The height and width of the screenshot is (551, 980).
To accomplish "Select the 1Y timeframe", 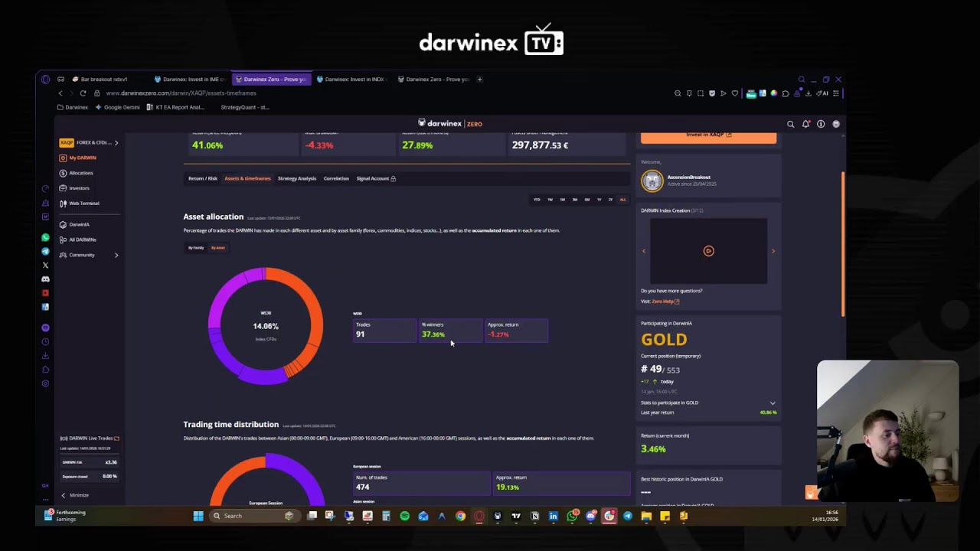I will tap(599, 200).
